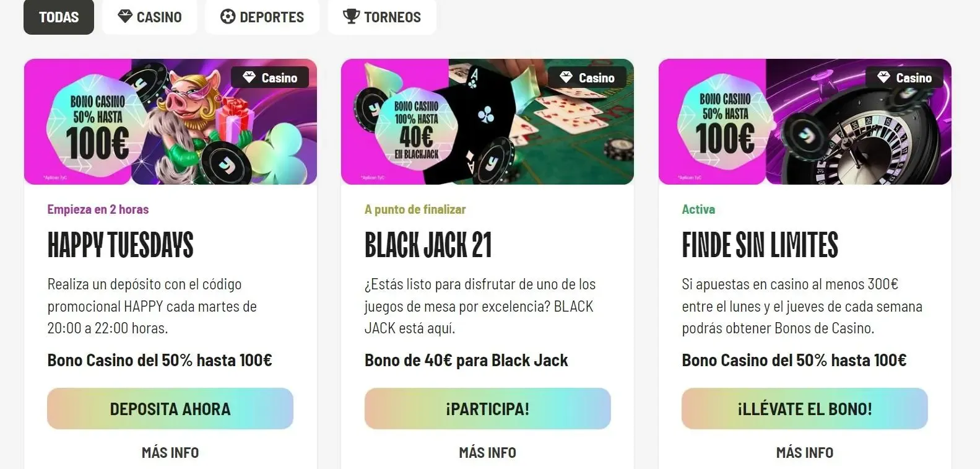The image size is (980, 469).
Task: Open MÁS INFO for Happy Tuesdays
Action: coord(170,453)
